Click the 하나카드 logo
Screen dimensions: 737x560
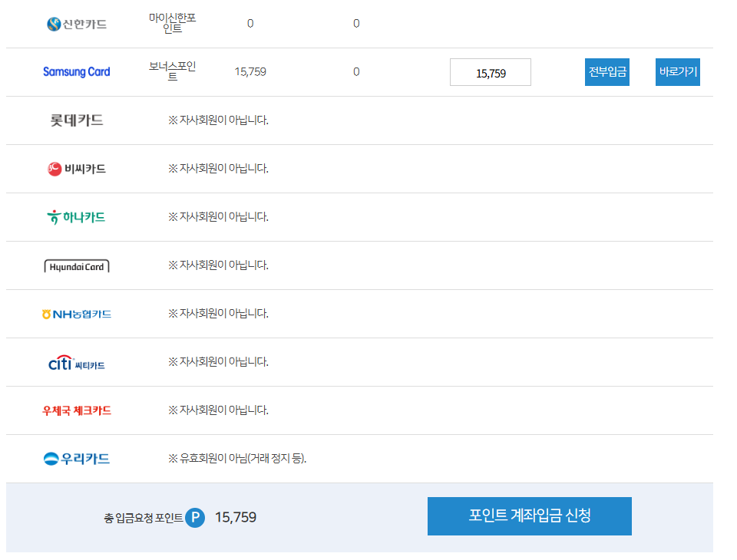[76, 217]
